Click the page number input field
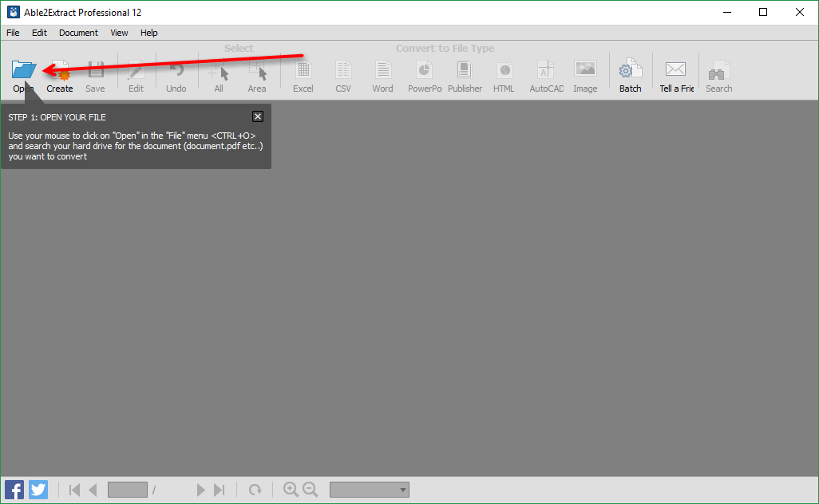 [128, 490]
